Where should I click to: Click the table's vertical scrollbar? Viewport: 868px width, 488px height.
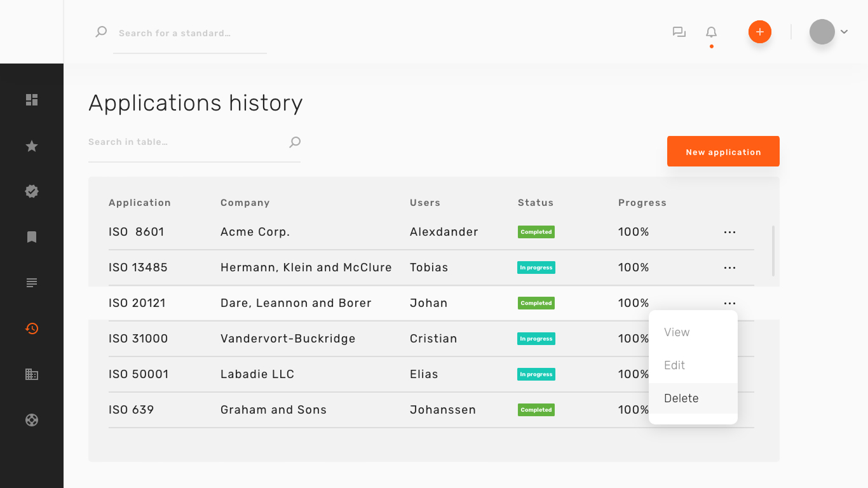[773, 250]
